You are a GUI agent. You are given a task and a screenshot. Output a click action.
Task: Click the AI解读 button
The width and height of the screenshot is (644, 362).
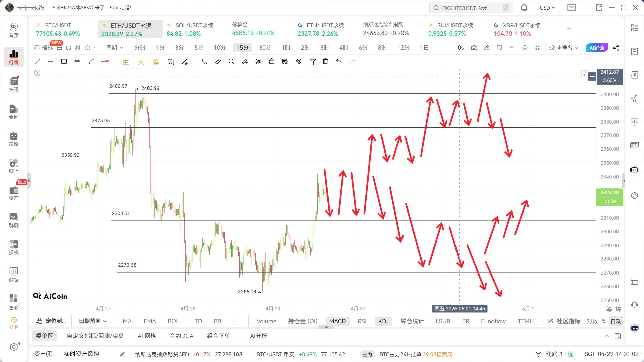597,48
